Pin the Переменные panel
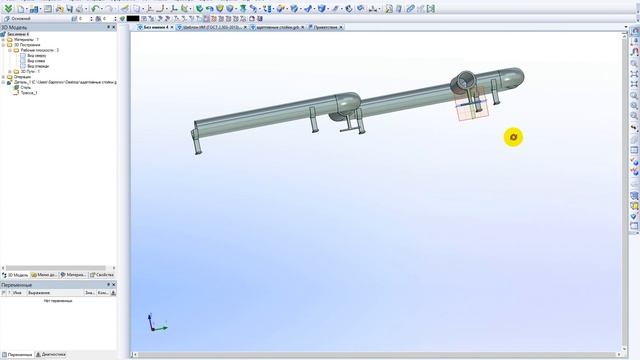The width and height of the screenshot is (640, 360). pyautogui.click(x=109, y=284)
